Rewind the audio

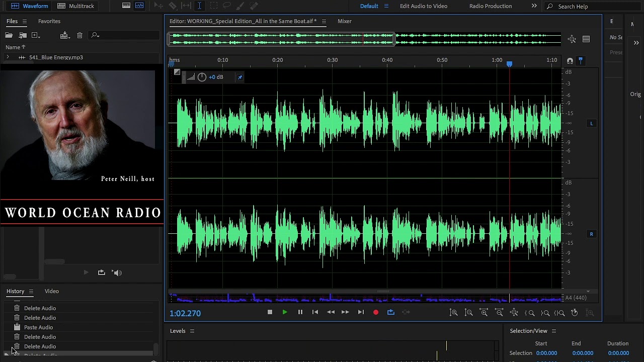tap(331, 312)
